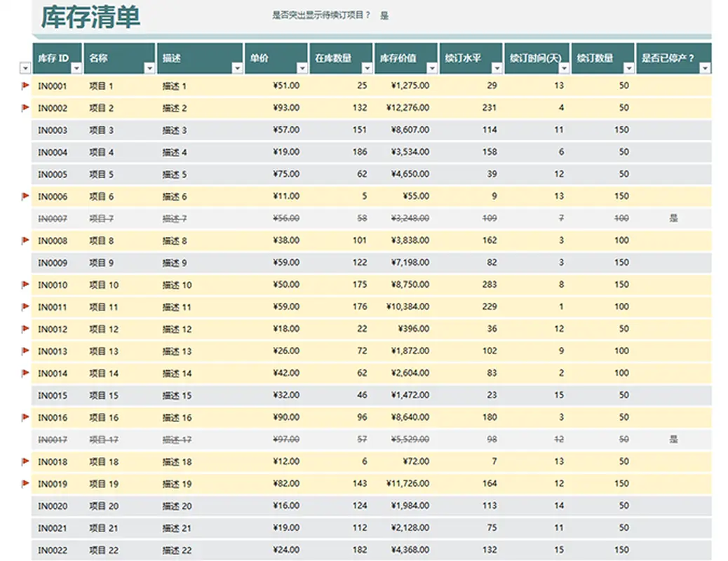
Task: Select inventory value ¥55.00
Action: pos(416,196)
